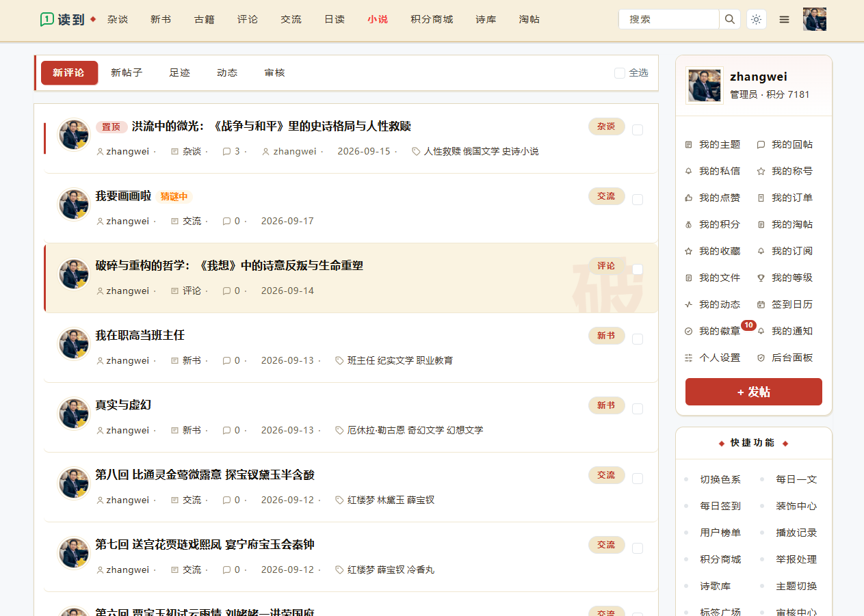Image resolution: width=864 pixels, height=616 pixels.
Task: Switch to the 审核 tab
Action: coord(274,72)
